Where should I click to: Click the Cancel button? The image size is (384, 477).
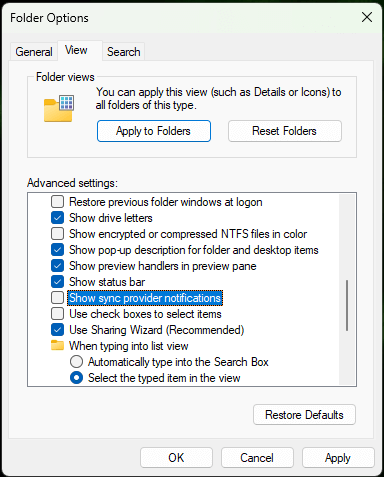click(x=257, y=458)
